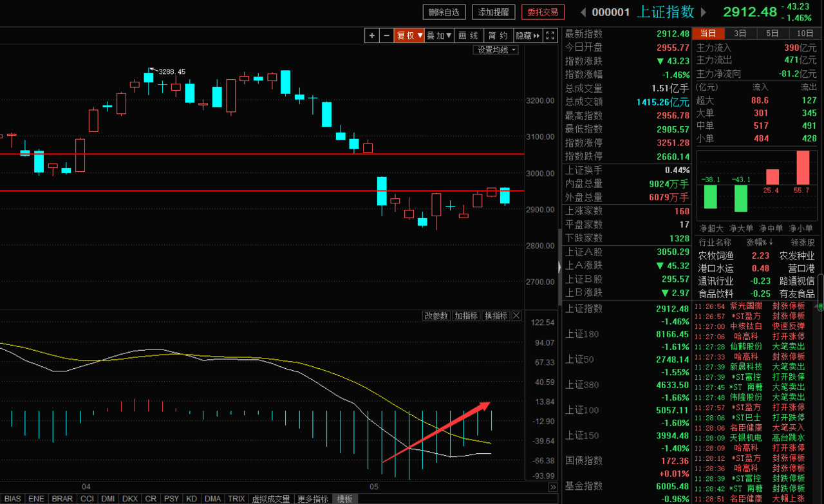The width and height of the screenshot is (824, 504).
Task: Open 上证50 index row
Action: (628, 366)
